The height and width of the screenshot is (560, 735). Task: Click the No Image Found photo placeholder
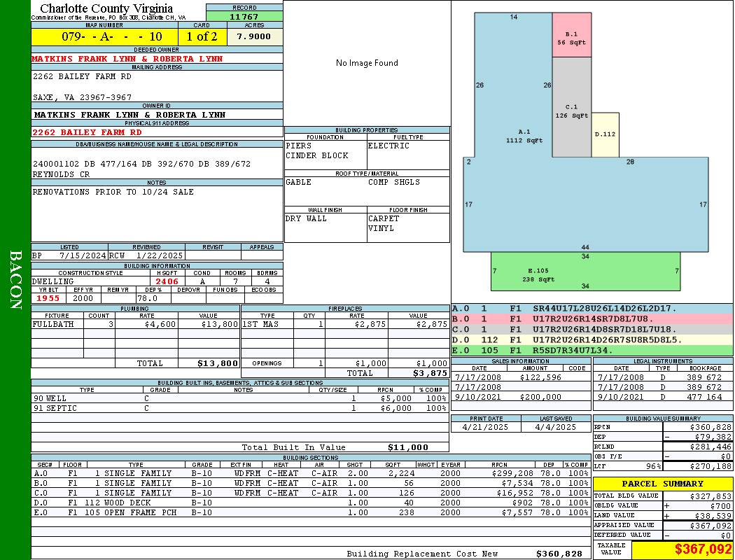[367, 63]
